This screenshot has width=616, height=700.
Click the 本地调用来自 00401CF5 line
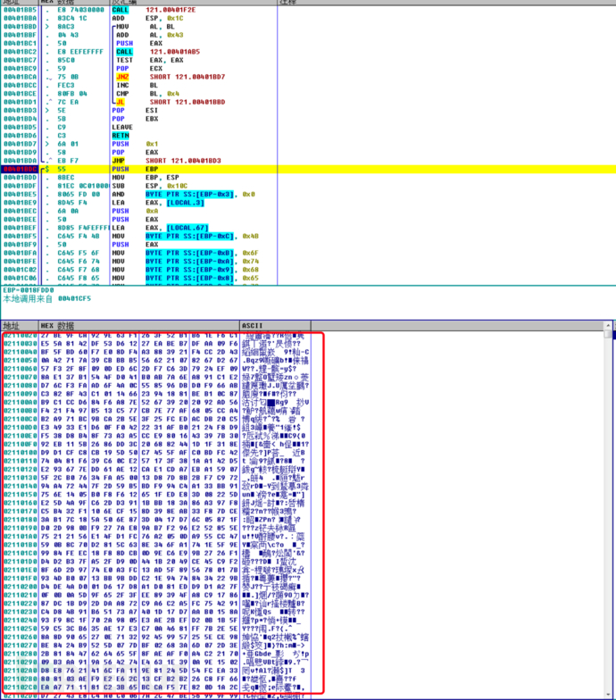click(46, 298)
